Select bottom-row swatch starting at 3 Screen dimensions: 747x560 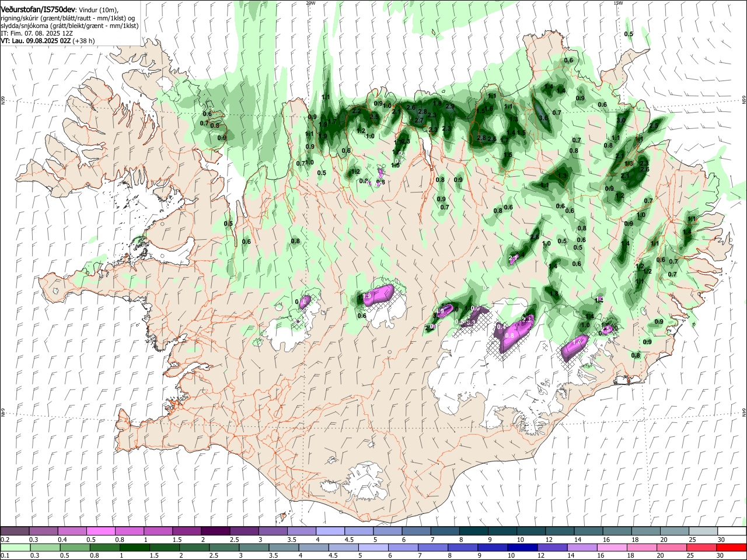(253, 547)
